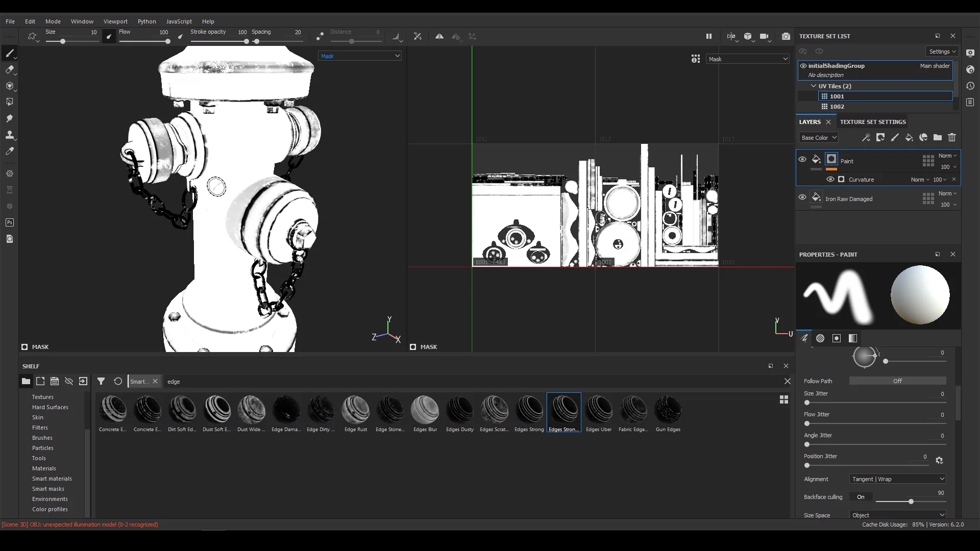Open the Texture Set Settings dropdown button
The width and height of the screenshot is (980, 551).
tap(942, 52)
